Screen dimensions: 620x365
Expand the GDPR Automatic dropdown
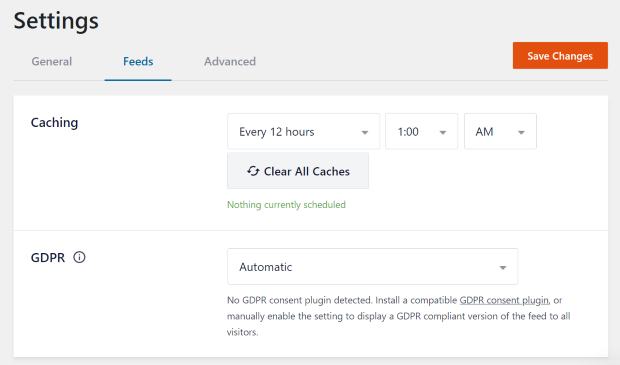coord(372,267)
